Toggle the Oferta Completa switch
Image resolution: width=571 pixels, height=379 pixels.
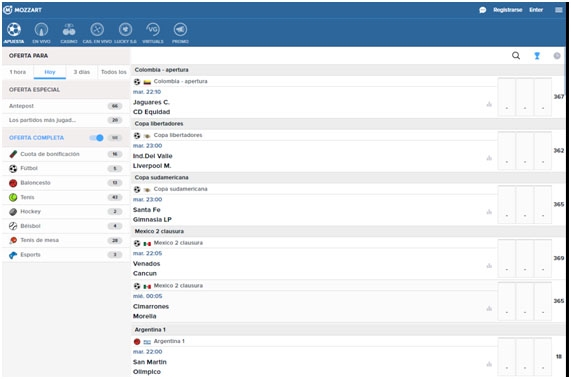click(x=97, y=138)
